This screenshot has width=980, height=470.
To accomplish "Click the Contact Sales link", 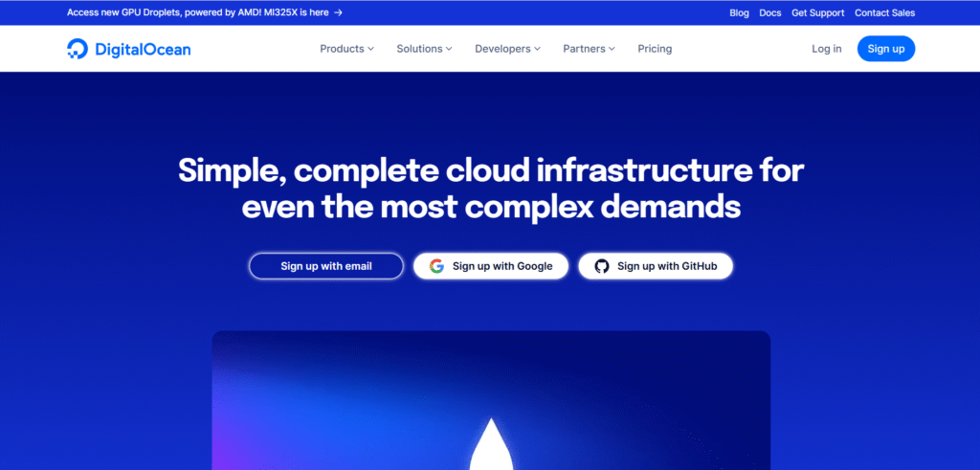I will [x=884, y=13].
